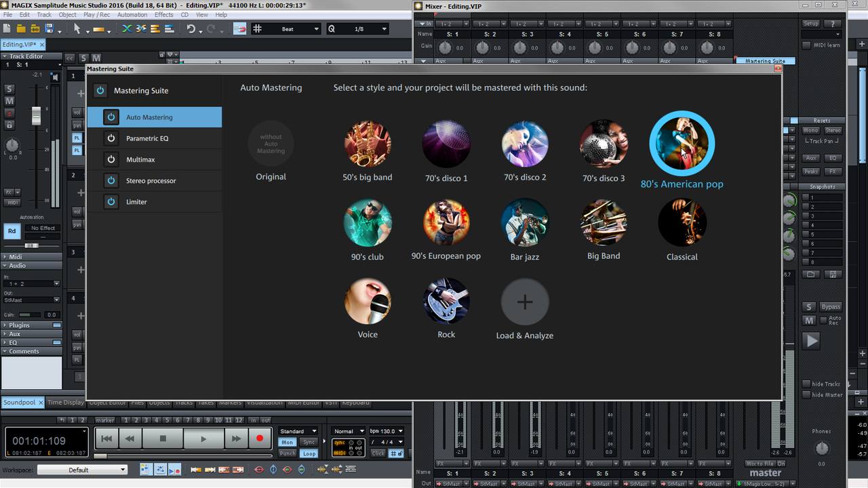Toggle Limiter power button

point(111,201)
